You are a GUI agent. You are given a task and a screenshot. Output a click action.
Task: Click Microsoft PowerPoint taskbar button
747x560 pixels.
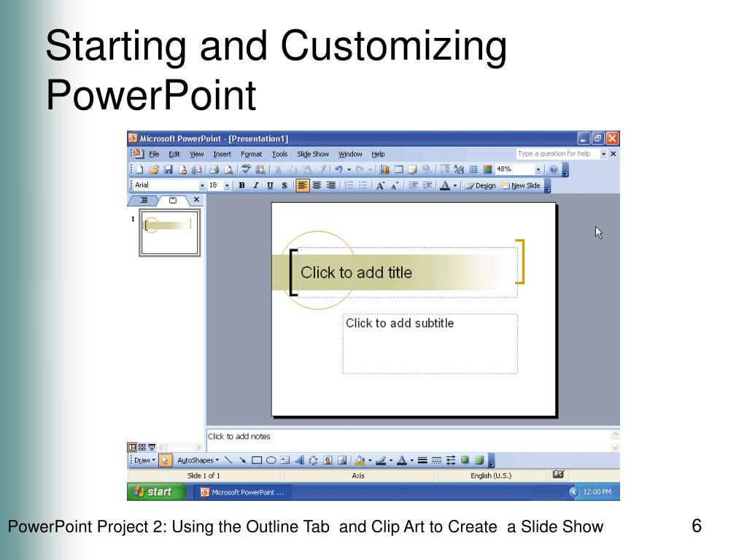tap(242, 492)
